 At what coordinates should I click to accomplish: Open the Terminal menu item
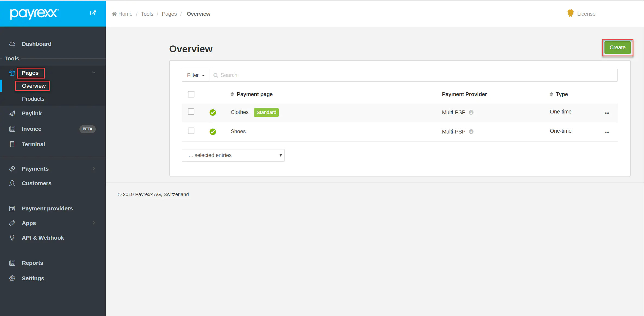(33, 144)
